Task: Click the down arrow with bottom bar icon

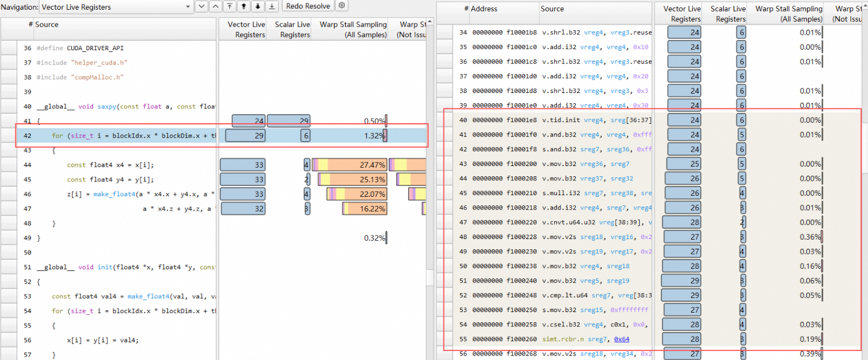Action: [272, 6]
